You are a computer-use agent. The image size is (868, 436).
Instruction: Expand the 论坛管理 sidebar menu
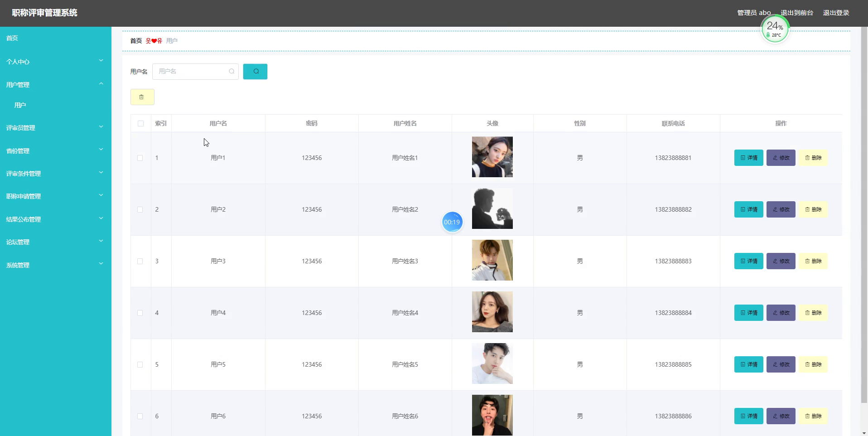(55, 242)
